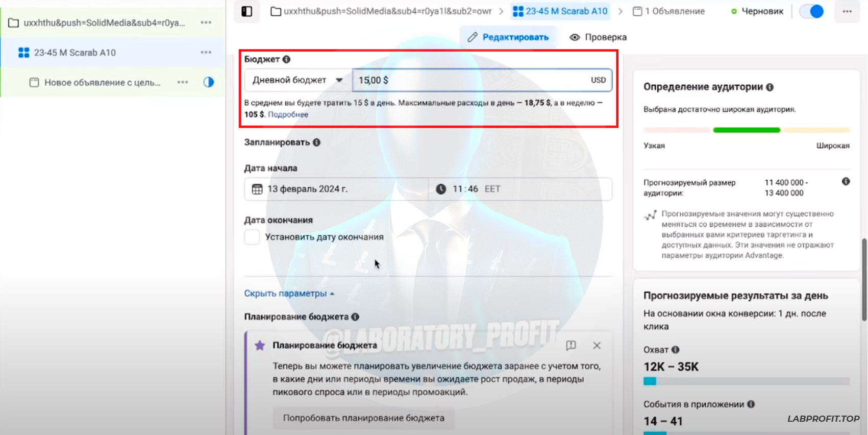Screen dimensions: 868x435
Task: Click the bookmark icon in budget planning card
Action: (571, 346)
